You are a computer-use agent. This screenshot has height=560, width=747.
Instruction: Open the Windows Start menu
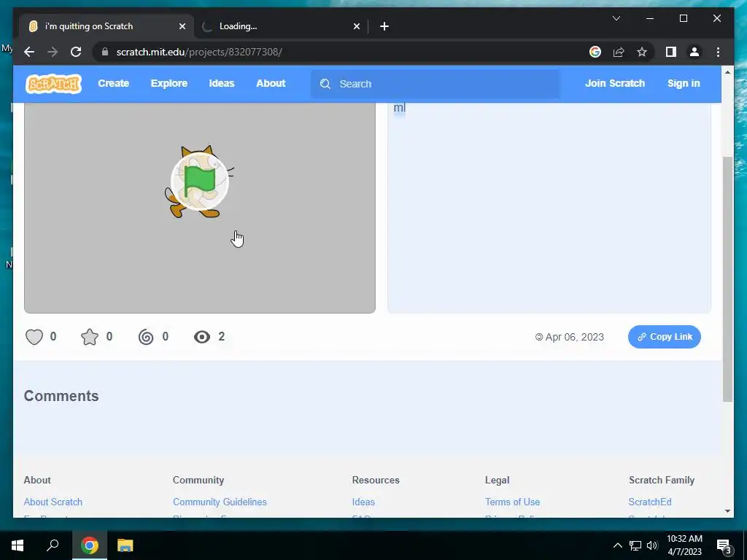click(18, 545)
